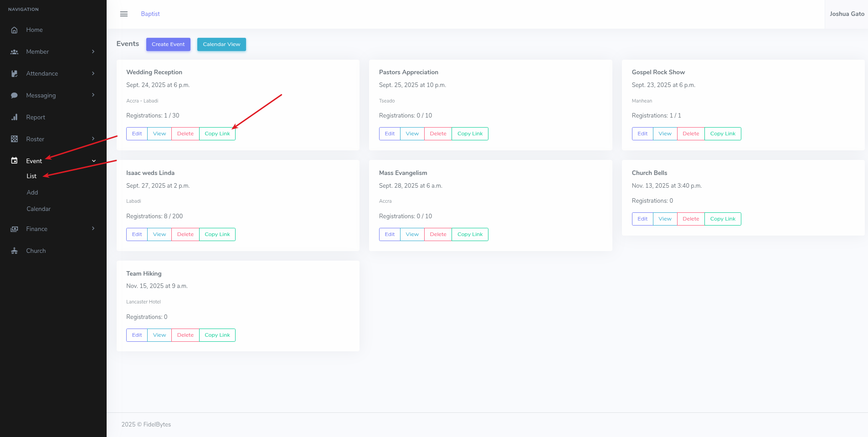Toggle the hamburger menu sidebar button

click(123, 14)
